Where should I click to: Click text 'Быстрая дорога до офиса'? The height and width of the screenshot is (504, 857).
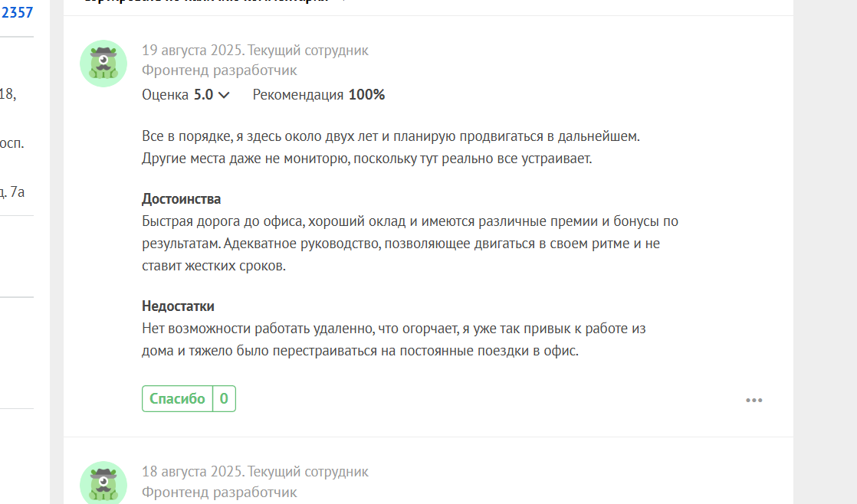pos(223,221)
